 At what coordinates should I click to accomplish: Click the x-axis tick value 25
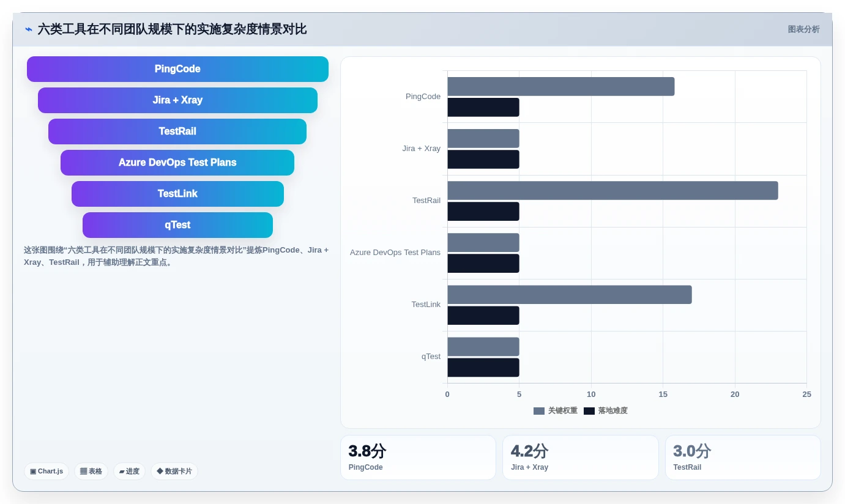pyautogui.click(x=807, y=395)
